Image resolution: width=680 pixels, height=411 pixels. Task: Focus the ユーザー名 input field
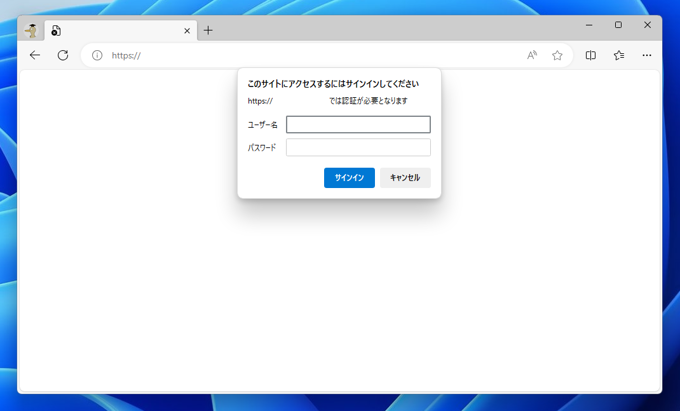click(358, 124)
